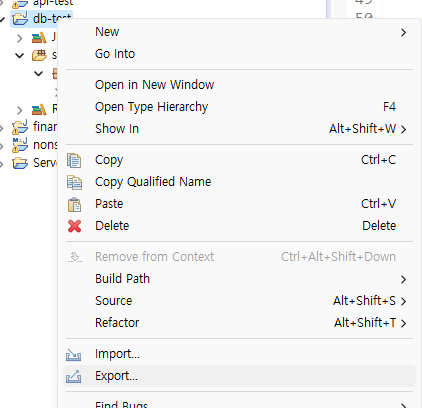Expand the New submenu arrow

coord(403,32)
